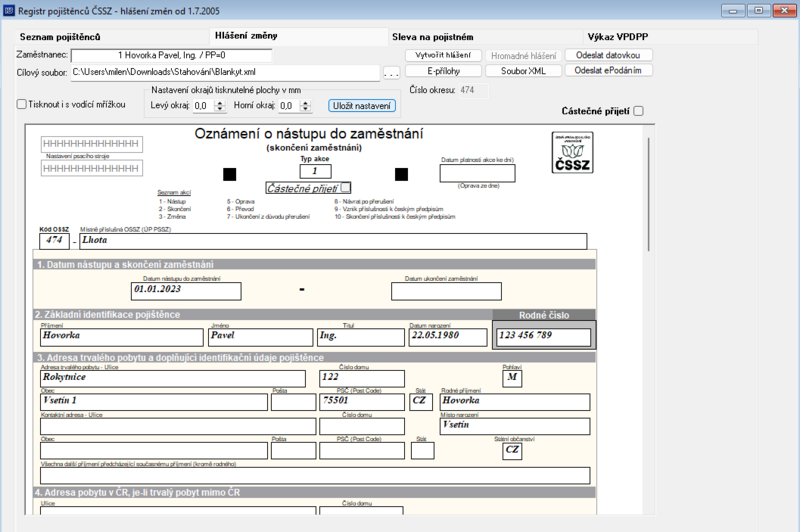Close the Registr pojištěnců ČSSZ window

pos(784,10)
